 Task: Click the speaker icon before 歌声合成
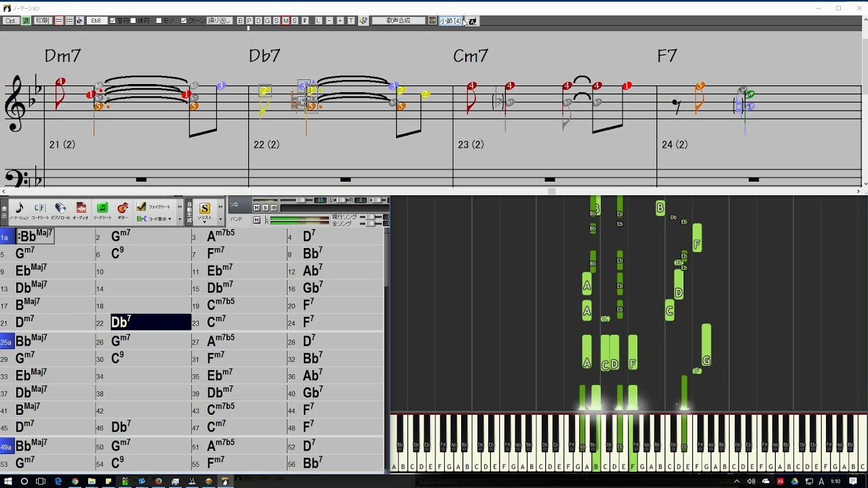click(x=363, y=21)
